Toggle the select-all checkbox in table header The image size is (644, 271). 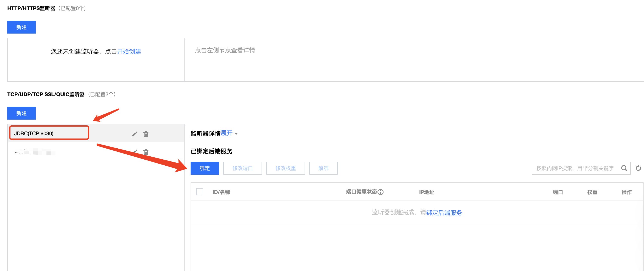(x=199, y=192)
